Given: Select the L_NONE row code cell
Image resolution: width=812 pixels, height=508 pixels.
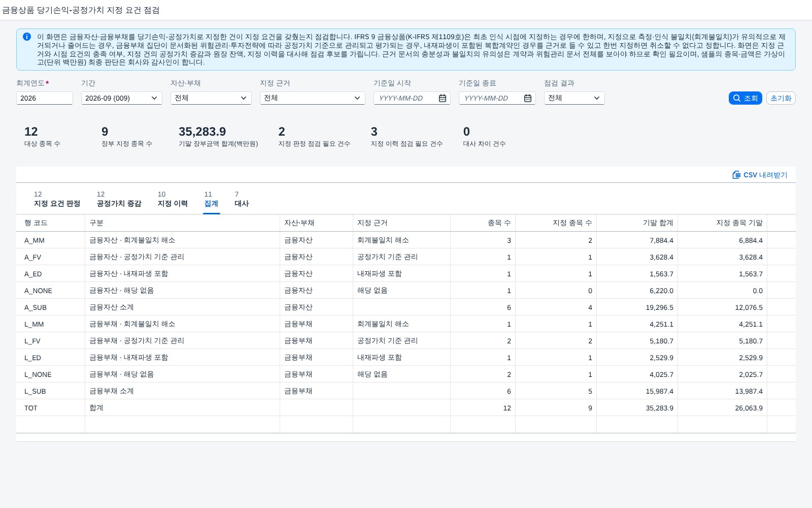Looking at the screenshot, I should coord(51,374).
